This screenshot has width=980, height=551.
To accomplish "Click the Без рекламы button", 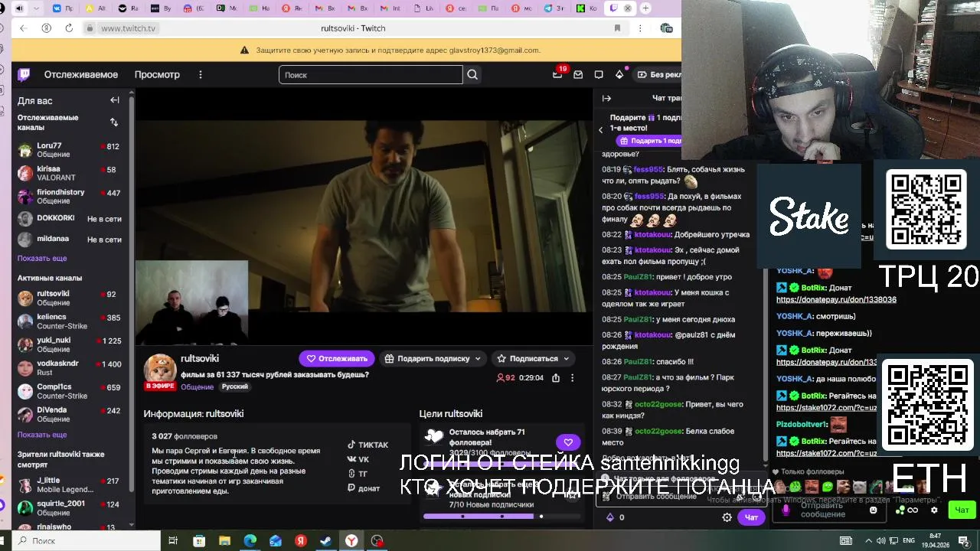I will (x=658, y=74).
